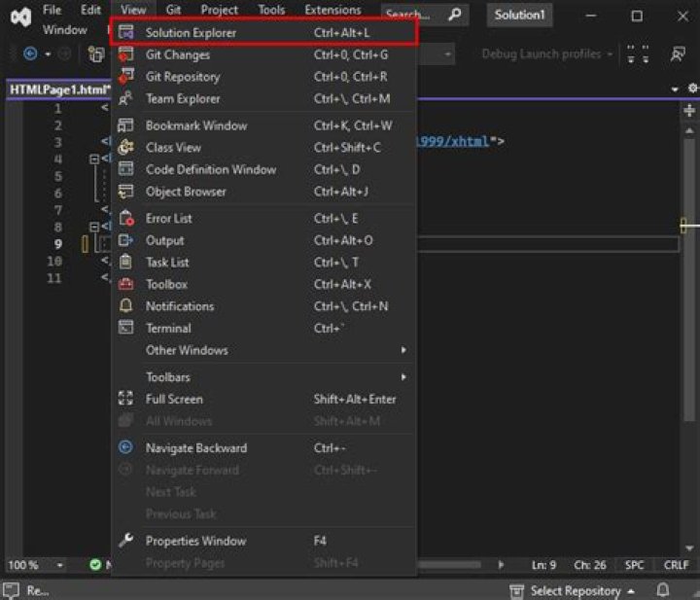Click the Properties Window wrench icon

coord(125,540)
